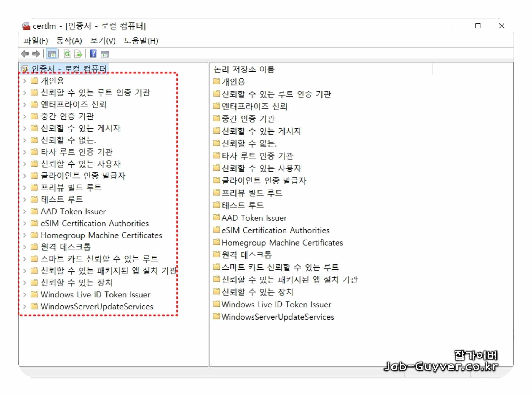The height and width of the screenshot is (396, 532).
Task: Select 인증서 - 로컬 컴퓨터 root tree item
Action: pyautogui.click(x=69, y=69)
